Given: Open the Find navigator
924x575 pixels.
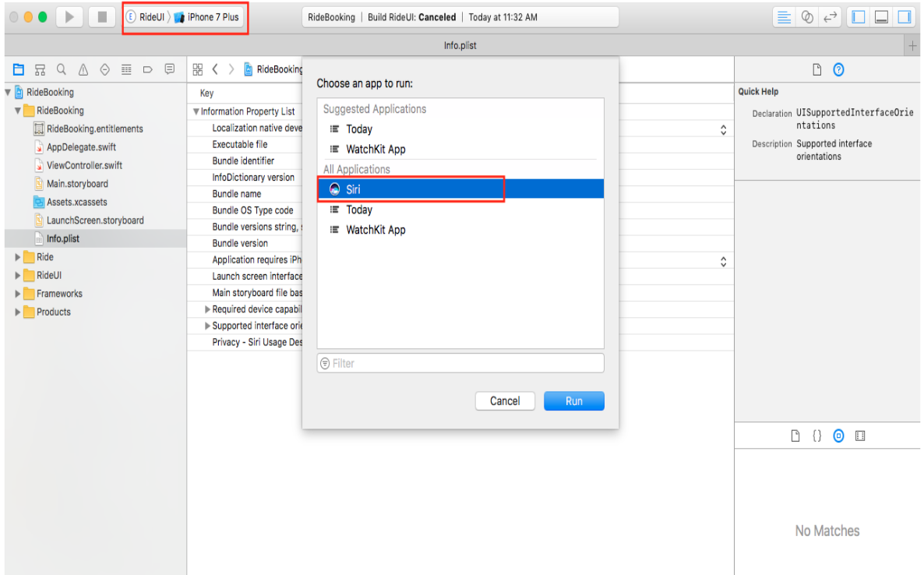Looking at the screenshot, I should [62, 69].
